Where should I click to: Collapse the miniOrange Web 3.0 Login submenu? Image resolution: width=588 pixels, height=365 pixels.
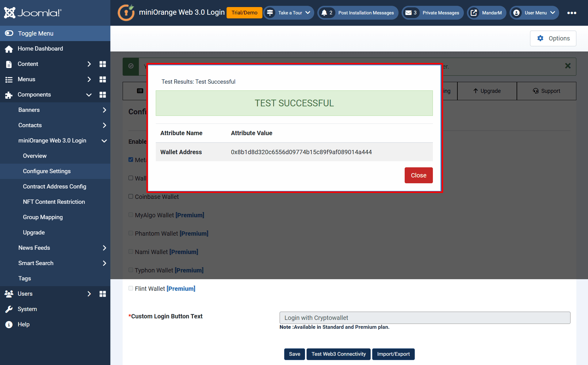point(104,141)
